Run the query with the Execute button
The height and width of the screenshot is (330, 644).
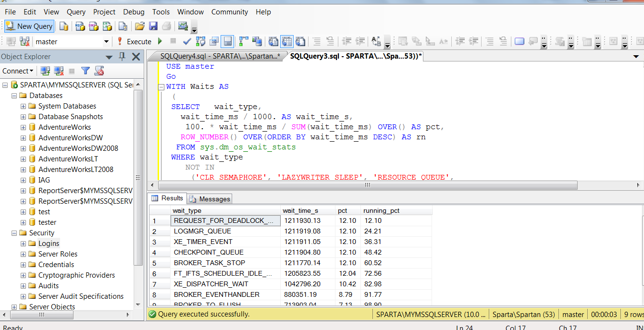click(135, 42)
